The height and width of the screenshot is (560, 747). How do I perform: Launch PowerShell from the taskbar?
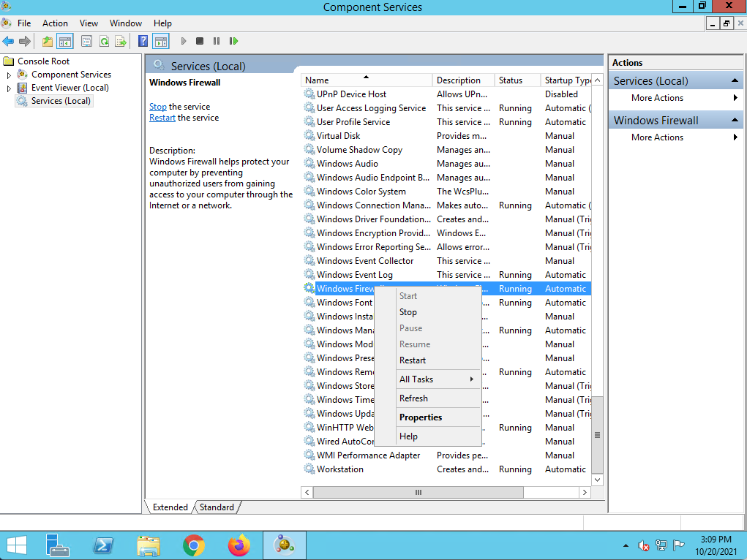coord(103,545)
